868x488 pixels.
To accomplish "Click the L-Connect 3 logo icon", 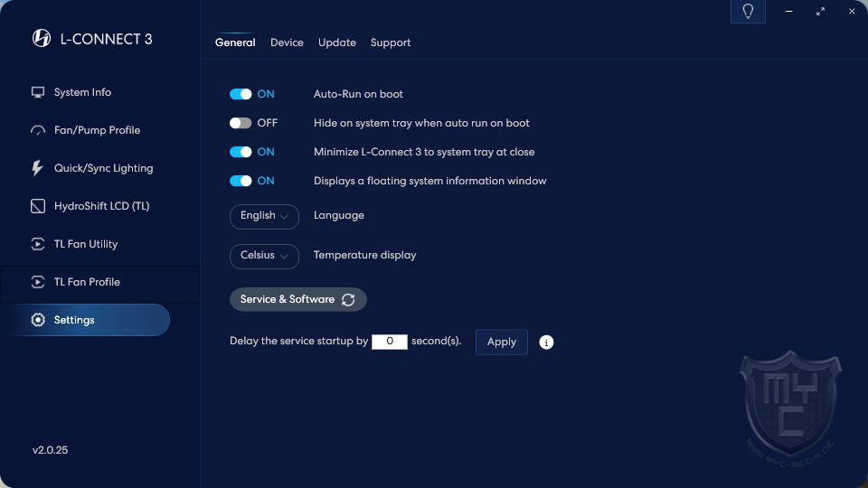I will tap(41, 38).
